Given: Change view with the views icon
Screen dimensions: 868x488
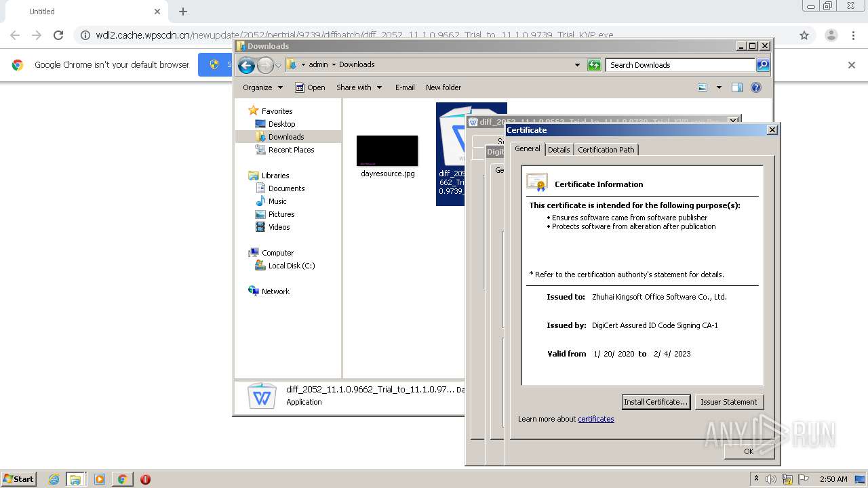Looking at the screenshot, I should [703, 87].
